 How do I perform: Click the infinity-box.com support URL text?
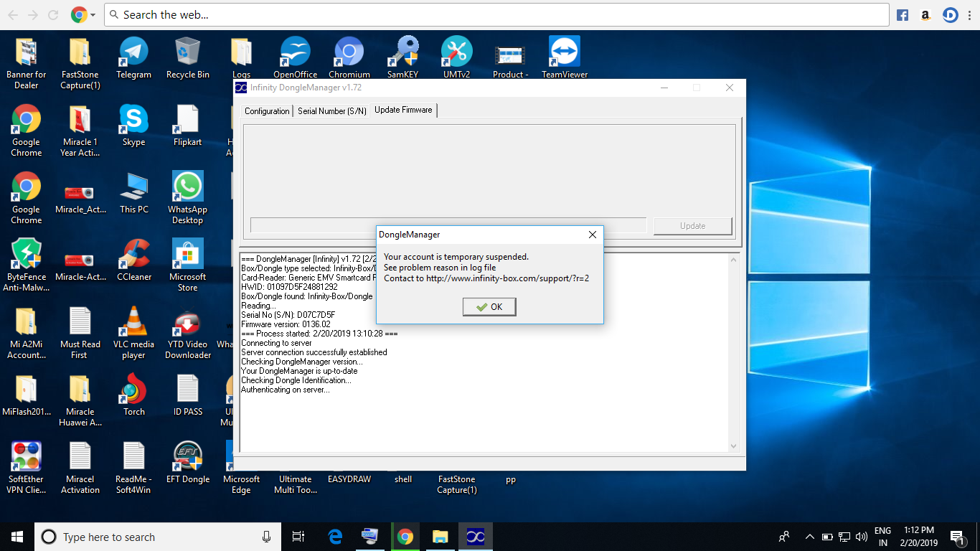click(507, 278)
